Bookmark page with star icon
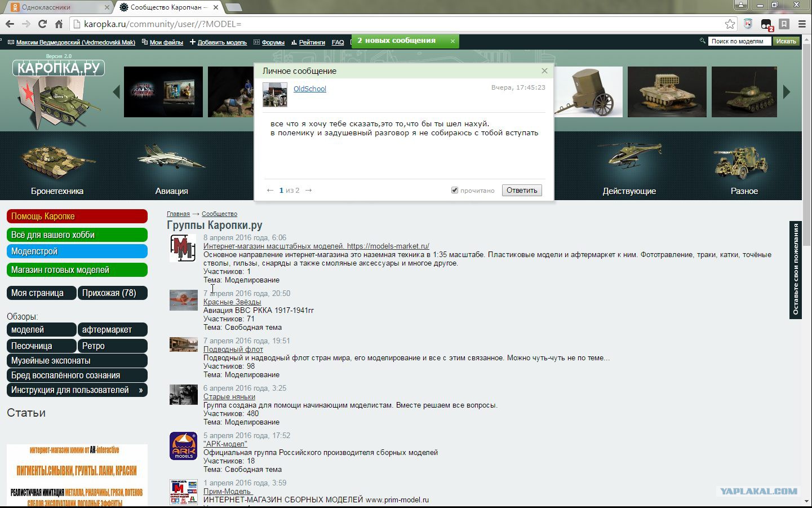 730,24
